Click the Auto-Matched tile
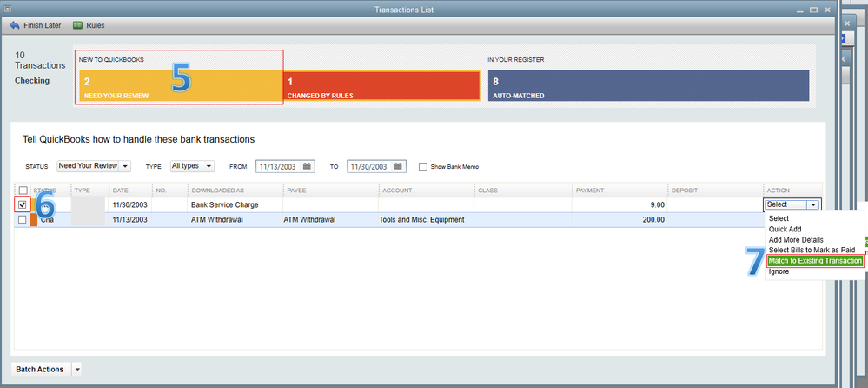 (648, 86)
